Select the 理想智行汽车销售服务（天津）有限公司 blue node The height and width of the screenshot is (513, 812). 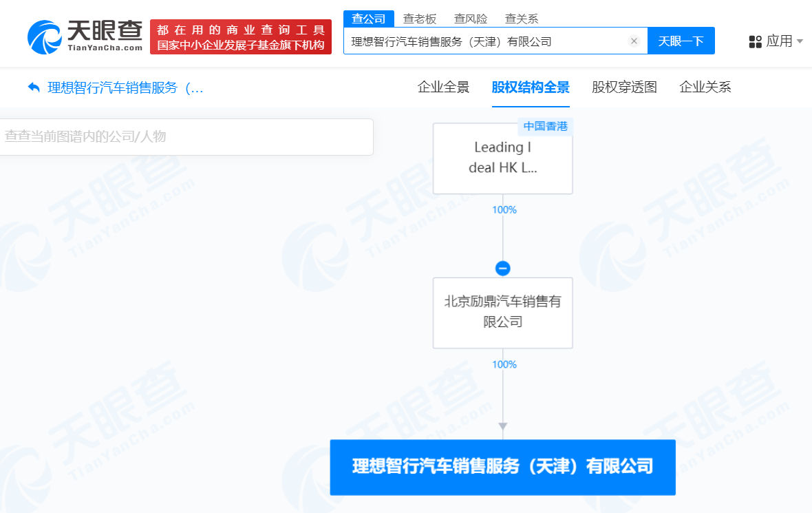[x=502, y=467]
